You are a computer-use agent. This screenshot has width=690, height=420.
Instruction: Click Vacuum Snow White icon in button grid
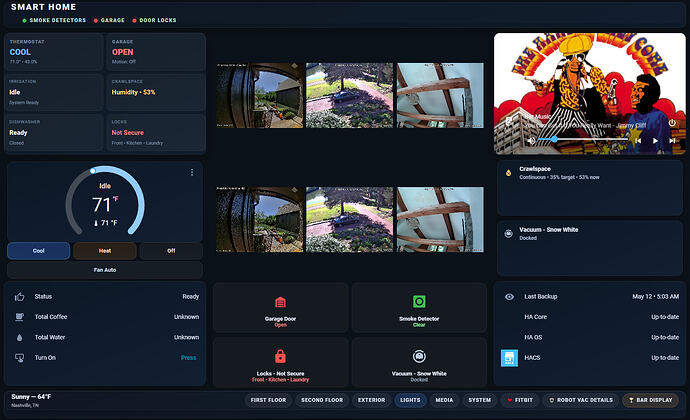coord(419,356)
